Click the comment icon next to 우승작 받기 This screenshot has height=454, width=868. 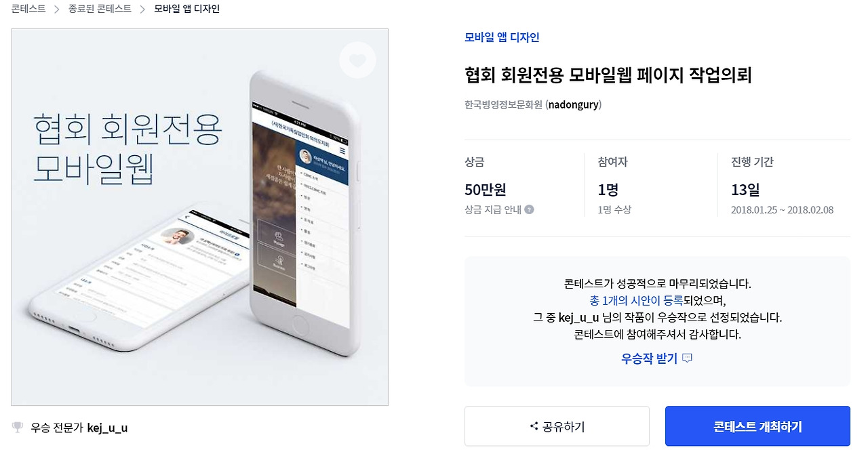pos(687,358)
